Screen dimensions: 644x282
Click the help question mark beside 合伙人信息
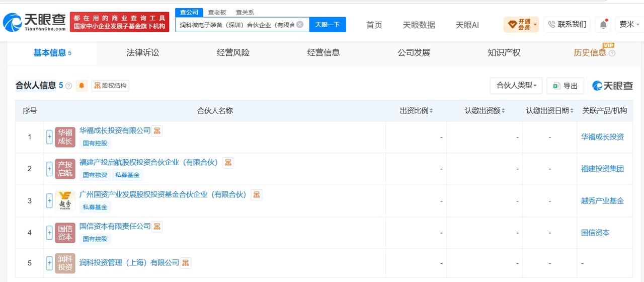[x=69, y=86]
